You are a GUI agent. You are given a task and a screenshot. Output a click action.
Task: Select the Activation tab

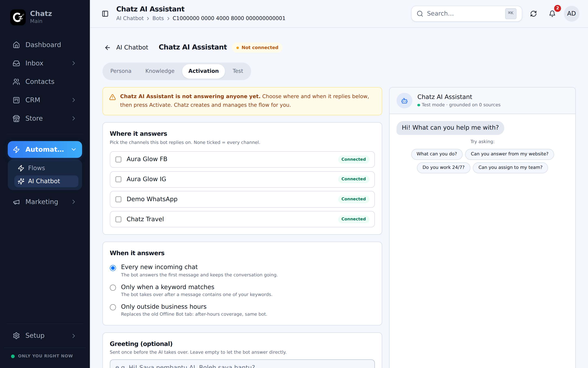point(204,71)
